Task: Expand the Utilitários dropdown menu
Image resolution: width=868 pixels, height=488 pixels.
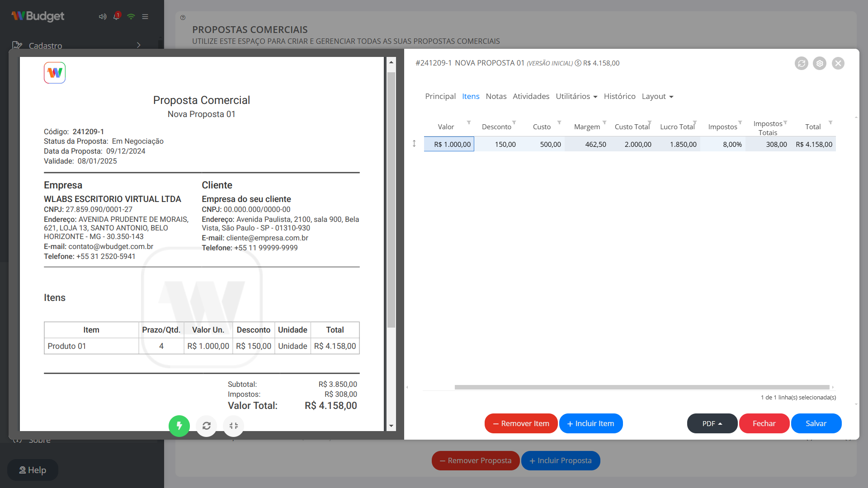Action: click(x=576, y=96)
